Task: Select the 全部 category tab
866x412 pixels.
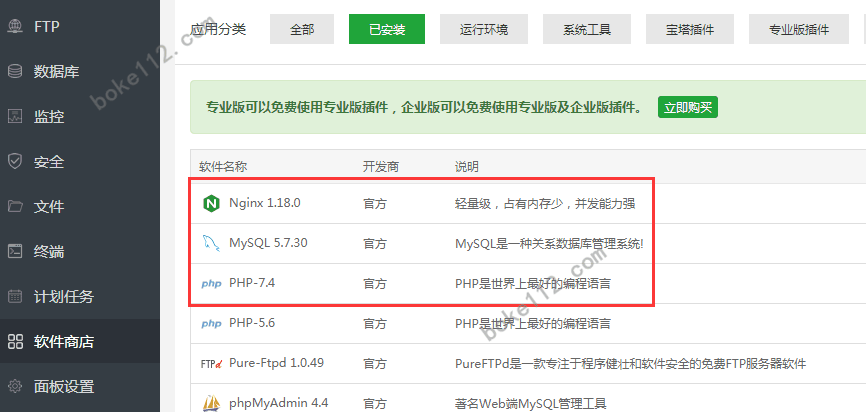Action: [x=302, y=29]
